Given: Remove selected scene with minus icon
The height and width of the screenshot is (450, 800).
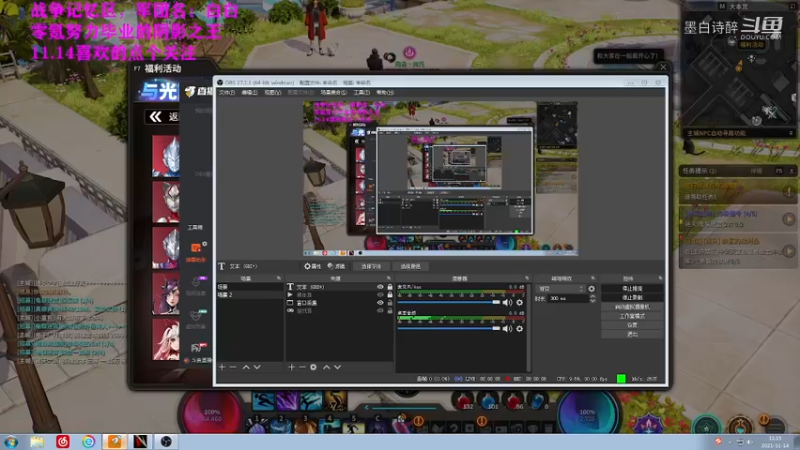Looking at the screenshot, I should click(x=233, y=367).
